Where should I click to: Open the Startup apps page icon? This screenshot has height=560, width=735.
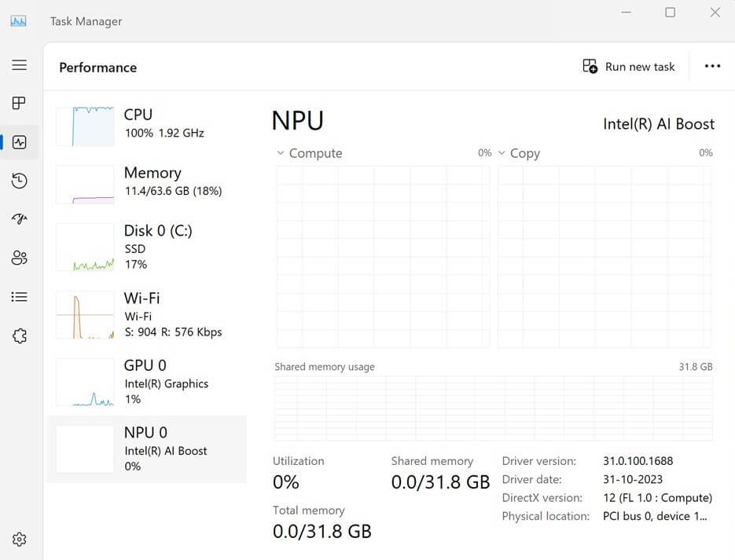coord(20,219)
